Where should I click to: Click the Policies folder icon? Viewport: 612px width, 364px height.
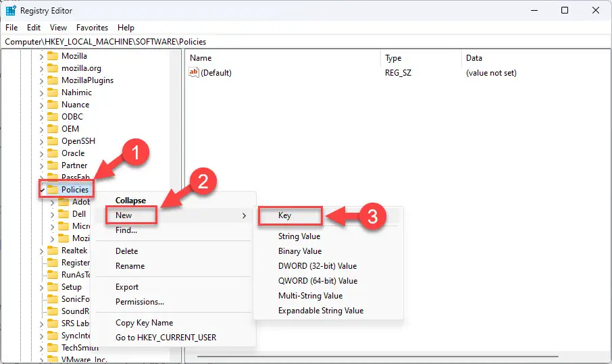(52, 190)
